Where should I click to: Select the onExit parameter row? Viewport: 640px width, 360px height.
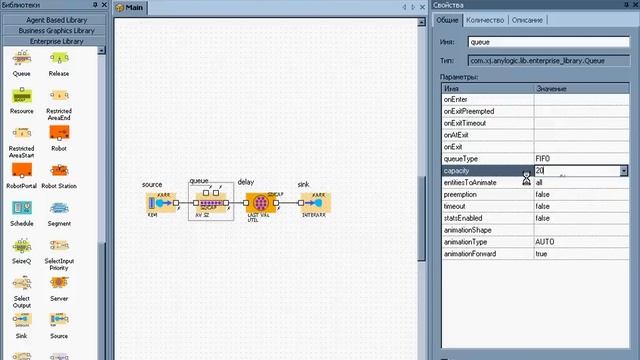tap(535, 147)
